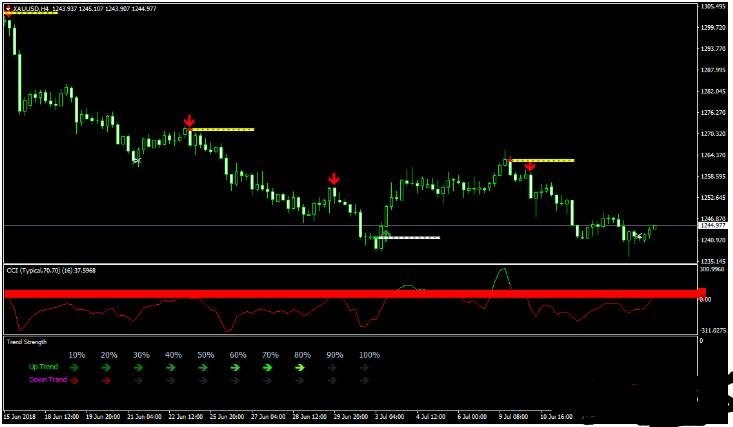
Task: Click the 0.00 CCI scale value
Action: 705,300
